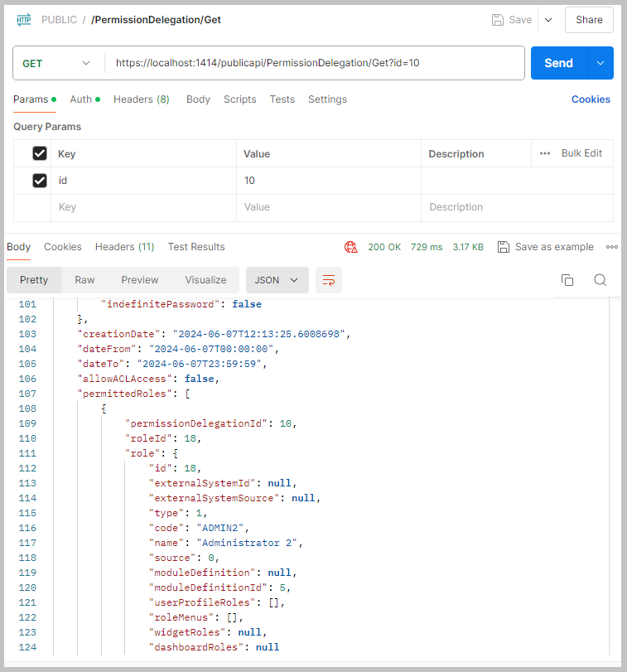Open the Test Results tab

[x=196, y=247]
